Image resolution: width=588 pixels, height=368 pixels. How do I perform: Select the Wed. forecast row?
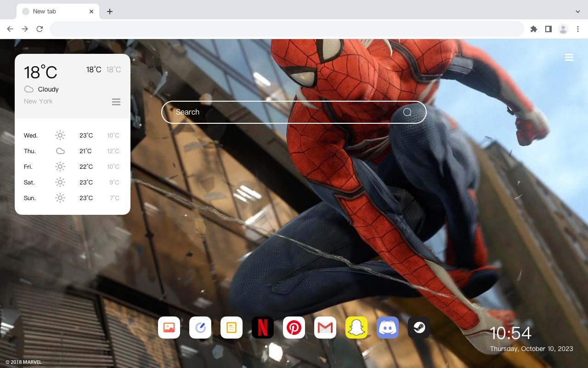[x=73, y=135]
